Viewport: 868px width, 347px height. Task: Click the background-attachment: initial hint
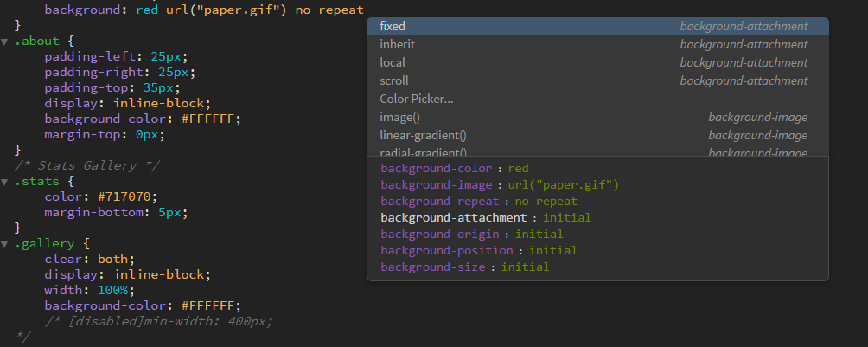[x=485, y=218]
